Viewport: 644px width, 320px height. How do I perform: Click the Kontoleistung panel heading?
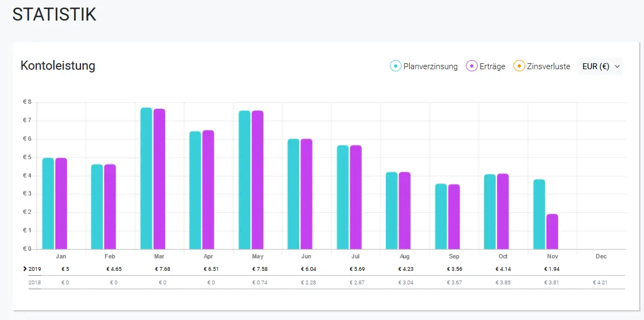tap(58, 65)
